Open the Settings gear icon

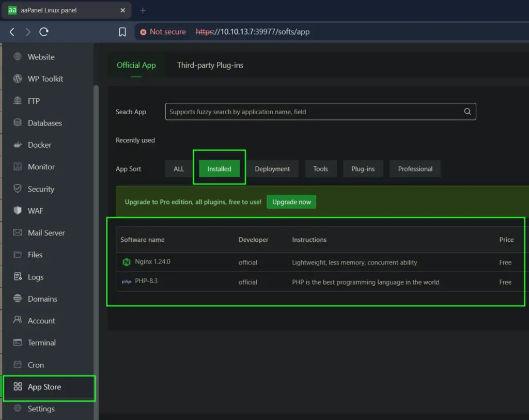[x=18, y=408]
